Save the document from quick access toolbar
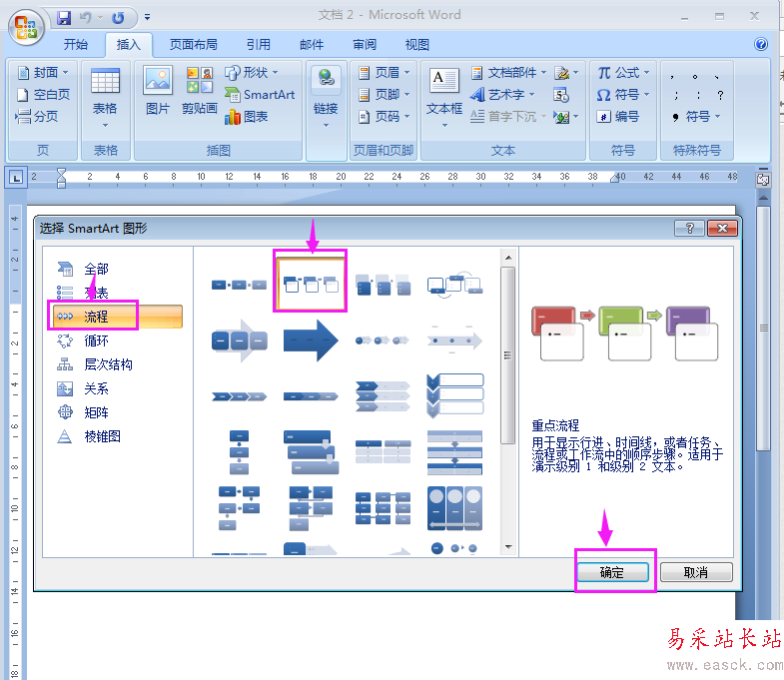 64,18
